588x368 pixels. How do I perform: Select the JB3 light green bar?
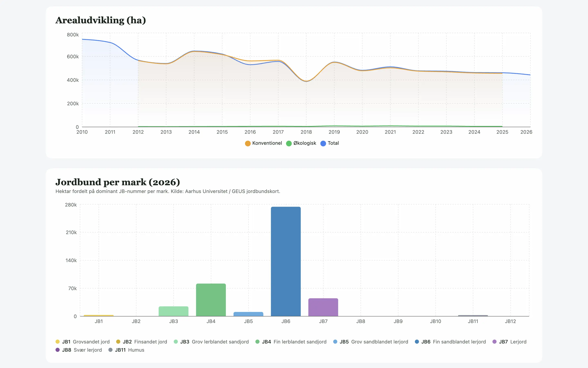(174, 311)
